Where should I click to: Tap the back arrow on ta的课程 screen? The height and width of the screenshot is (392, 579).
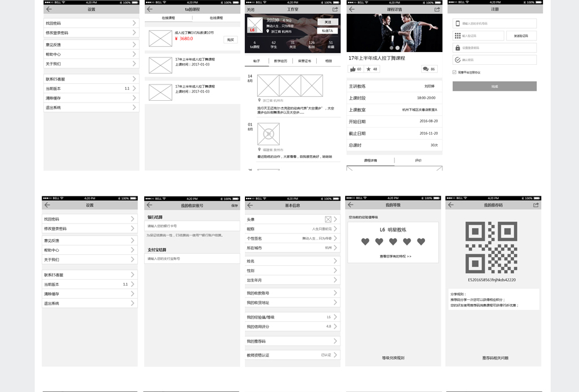pyautogui.click(x=149, y=9)
